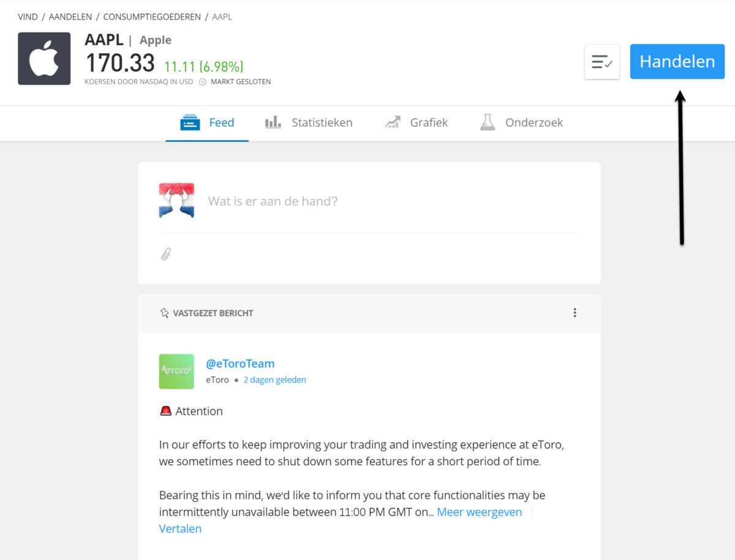
Task: Click the Onderzoek flask icon
Action: click(x=488, y=122)
